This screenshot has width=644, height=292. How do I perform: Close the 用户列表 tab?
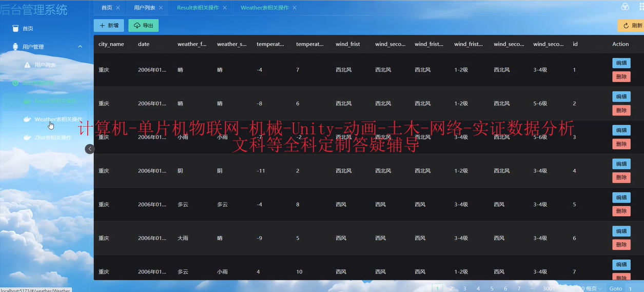click(x=161, y=8)
